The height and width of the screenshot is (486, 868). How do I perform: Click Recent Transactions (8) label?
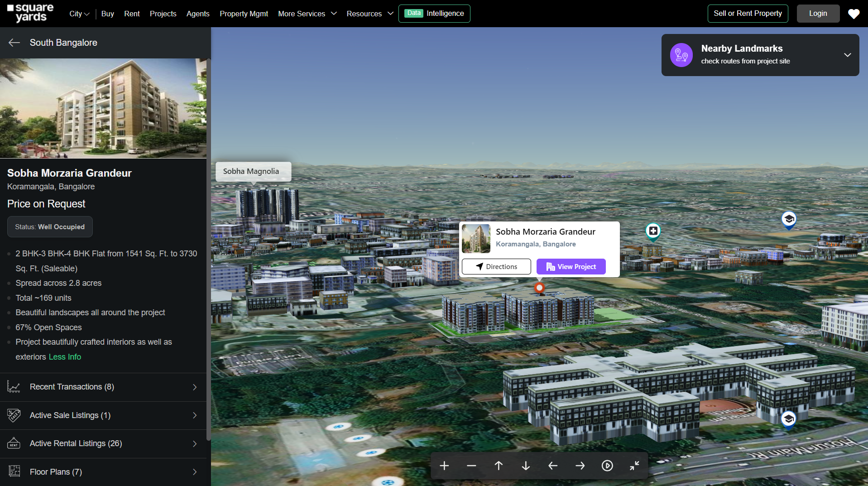tap(72, 387)
